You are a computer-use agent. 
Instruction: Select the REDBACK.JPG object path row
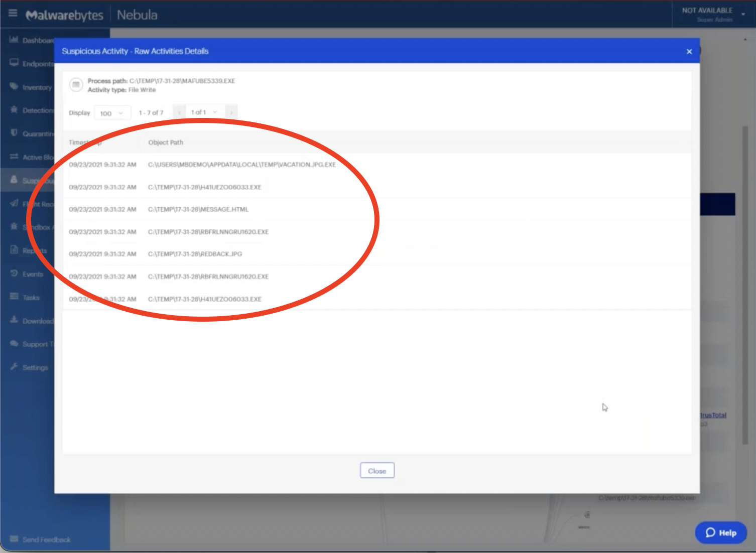[x=376, y=254]
